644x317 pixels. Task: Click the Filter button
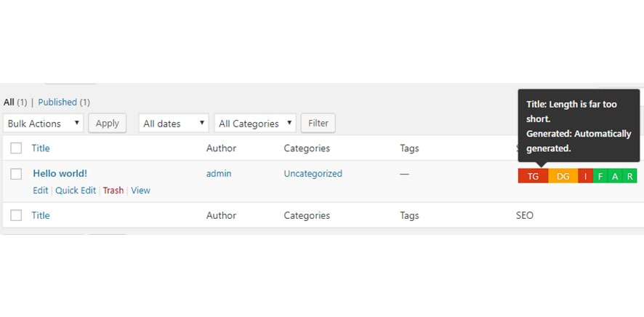coord(318,123)
